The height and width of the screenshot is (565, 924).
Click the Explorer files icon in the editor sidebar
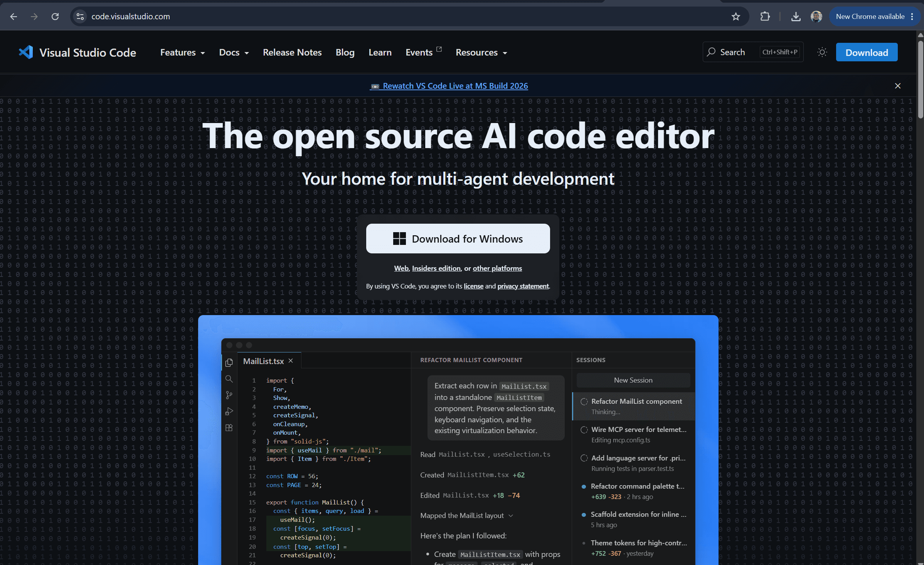click(x=229, y=362)
